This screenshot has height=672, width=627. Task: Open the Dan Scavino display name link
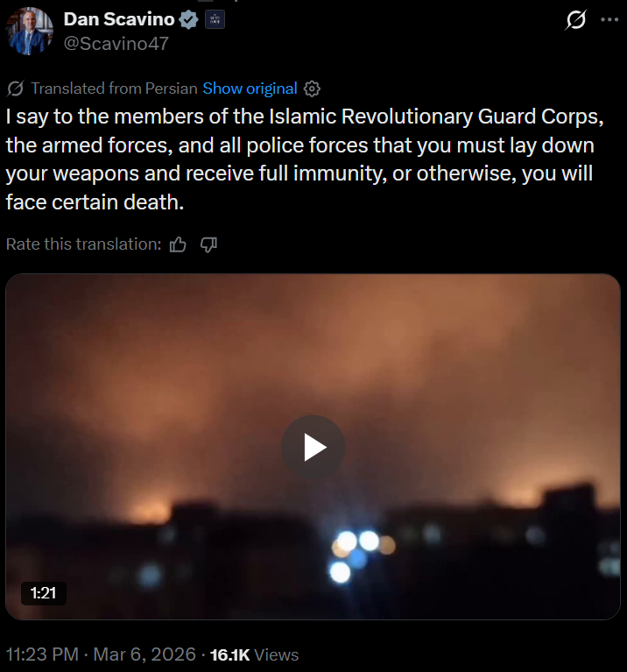pos(118,19)
